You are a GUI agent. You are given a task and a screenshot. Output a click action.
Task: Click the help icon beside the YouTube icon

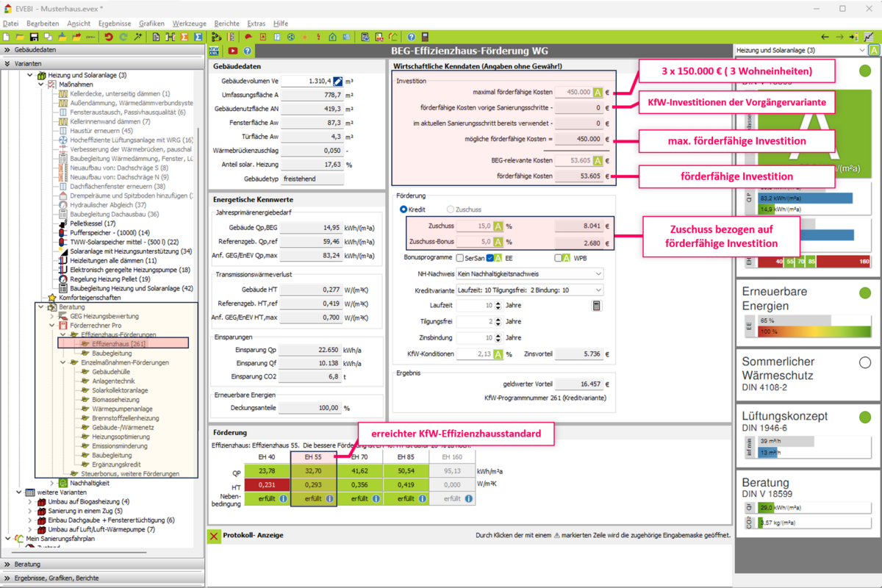coord(248,51)
